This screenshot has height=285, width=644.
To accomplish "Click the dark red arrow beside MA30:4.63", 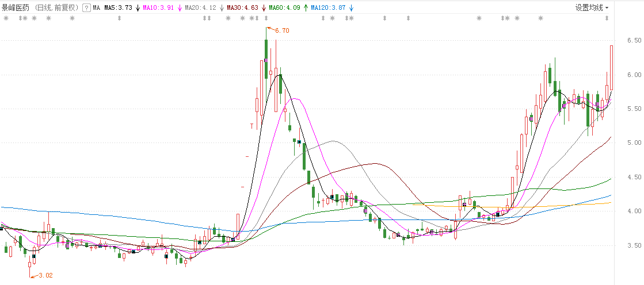I will 264,8.
